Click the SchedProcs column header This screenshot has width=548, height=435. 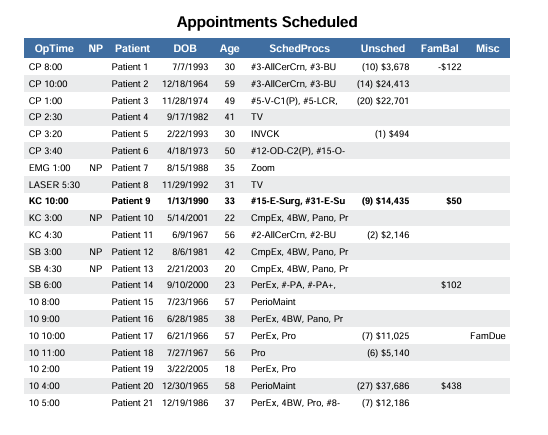point(299,48)
